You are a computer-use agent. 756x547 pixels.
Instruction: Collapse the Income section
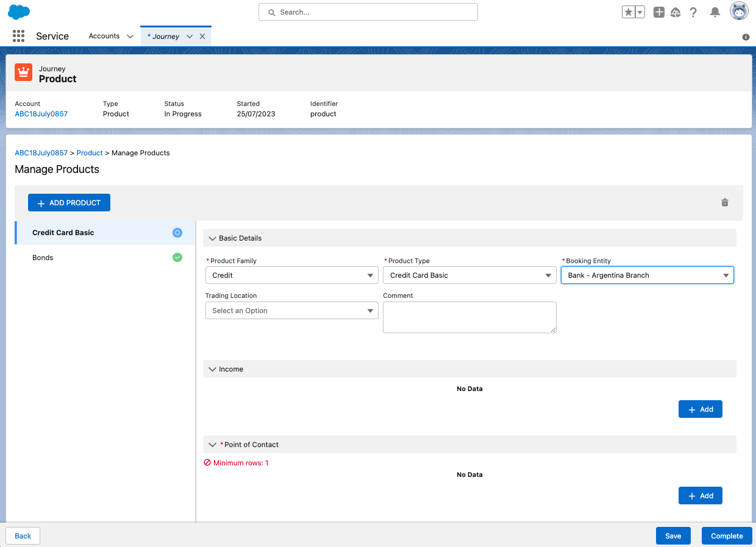213,369
